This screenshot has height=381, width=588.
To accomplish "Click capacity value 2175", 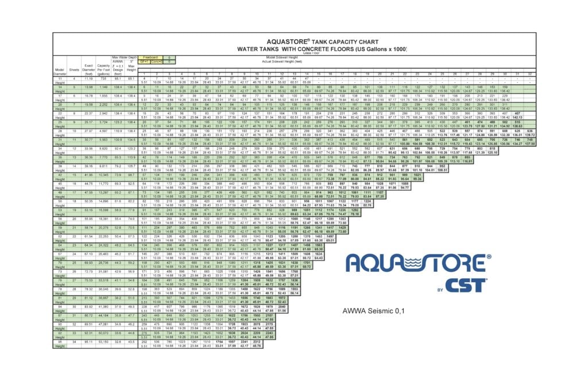I will (269, 324).
